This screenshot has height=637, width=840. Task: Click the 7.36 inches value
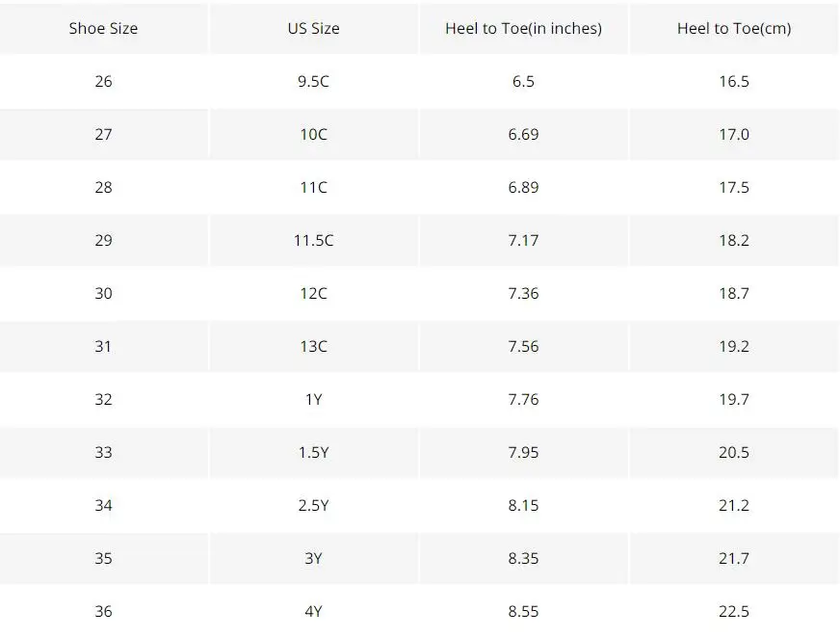tap(523, 294)
